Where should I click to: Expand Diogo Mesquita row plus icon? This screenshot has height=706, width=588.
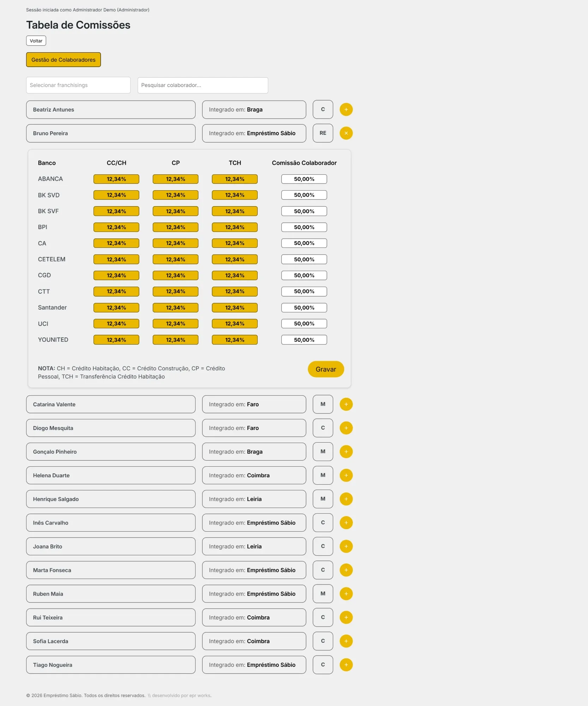[346, 428]
